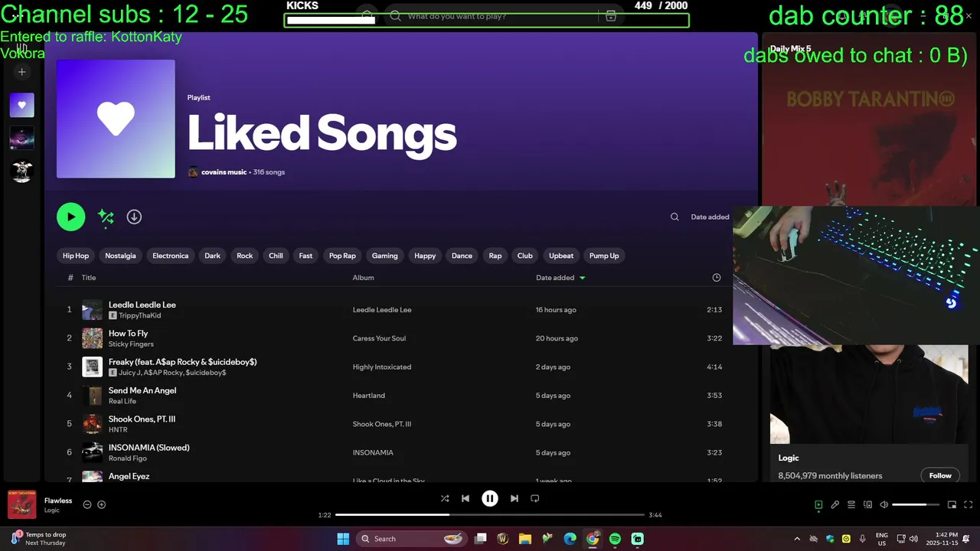980x551 pixels.
Task: Open Sticky Fingers artist link
Action: pos(131,344)
